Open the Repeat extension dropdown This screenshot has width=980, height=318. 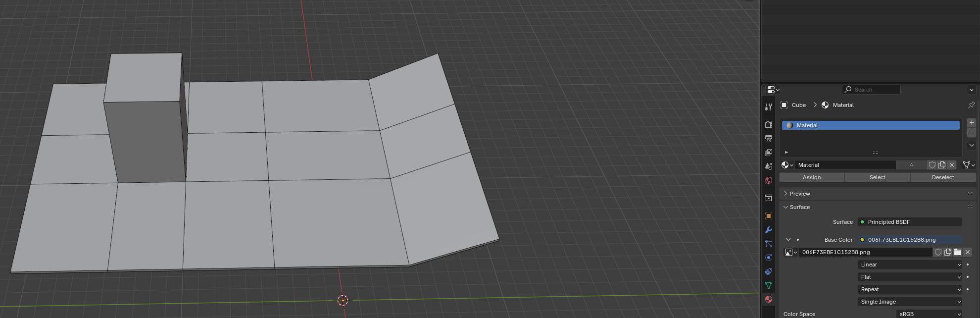(x=910, y=289)
